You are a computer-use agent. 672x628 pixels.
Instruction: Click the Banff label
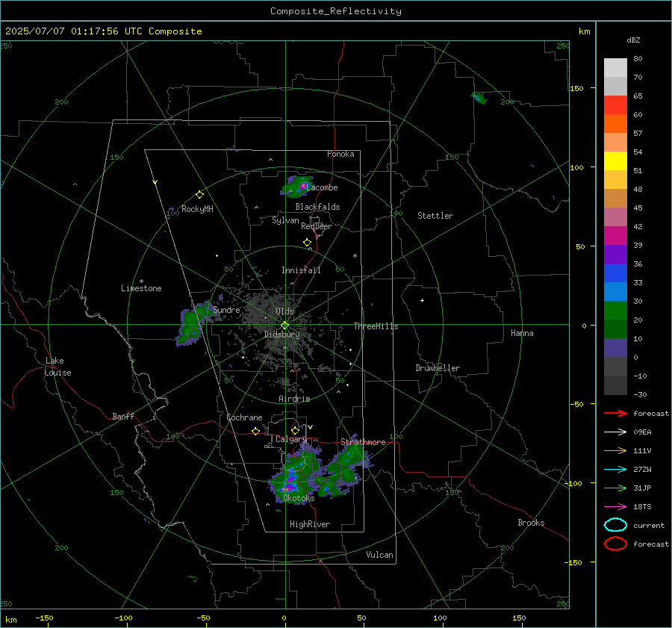coord(123,417)
